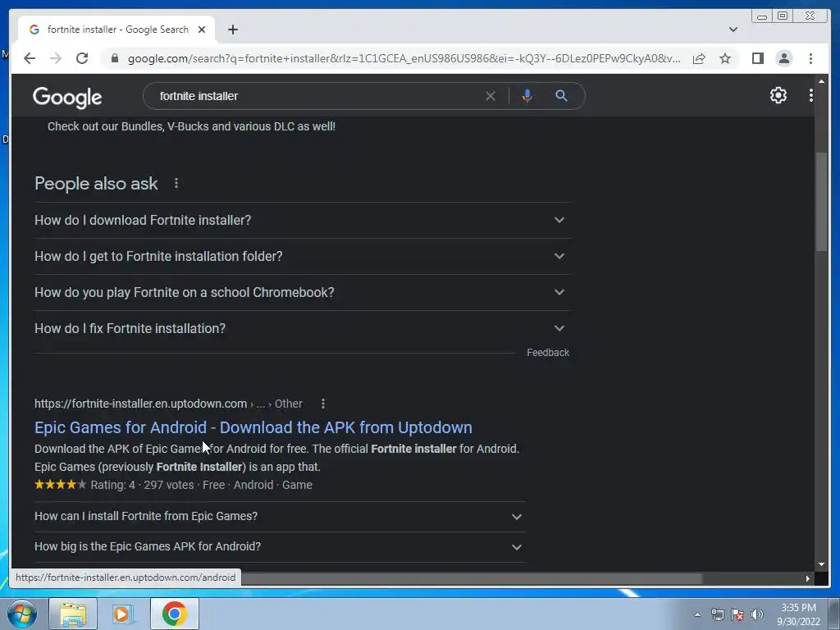840x630 pixels.
Task: Open the tab search dropdown arrow
Action: pyautogui.click(x=733, y=30)
